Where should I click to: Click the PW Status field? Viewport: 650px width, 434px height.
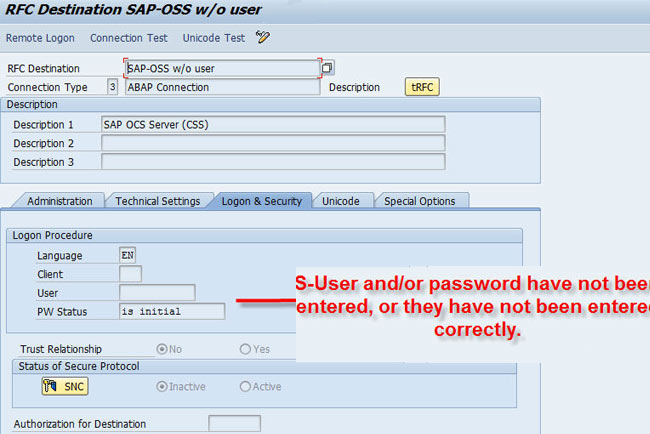172,311
